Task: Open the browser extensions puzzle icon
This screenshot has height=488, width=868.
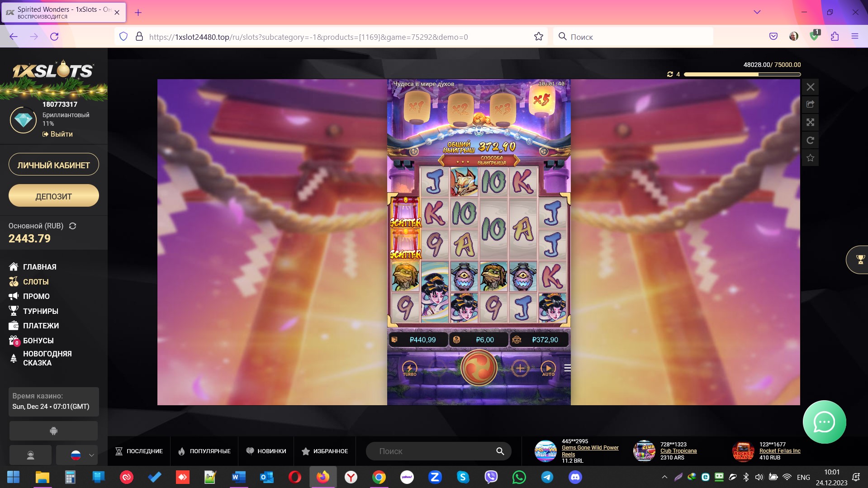Action: 835,37
